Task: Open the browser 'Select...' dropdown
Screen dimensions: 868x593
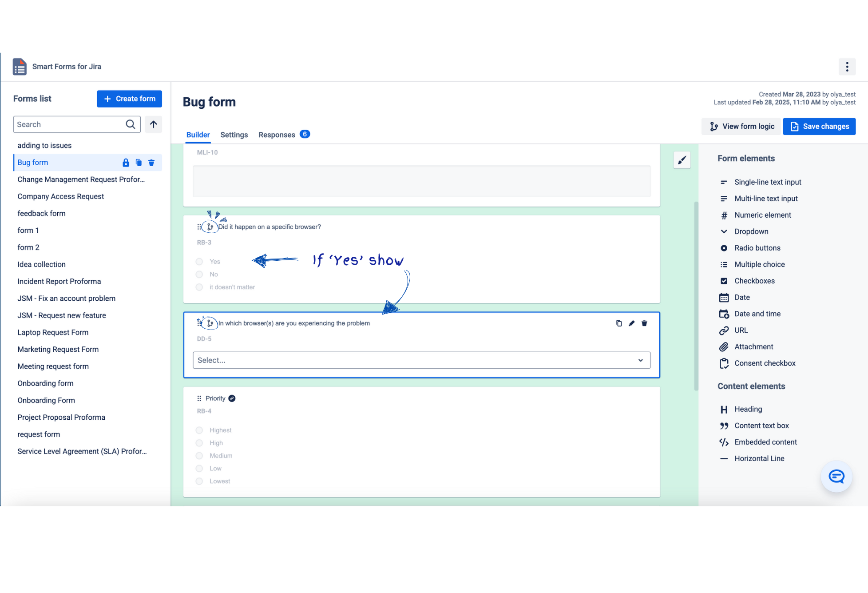Action: click(x=421, y=360)
